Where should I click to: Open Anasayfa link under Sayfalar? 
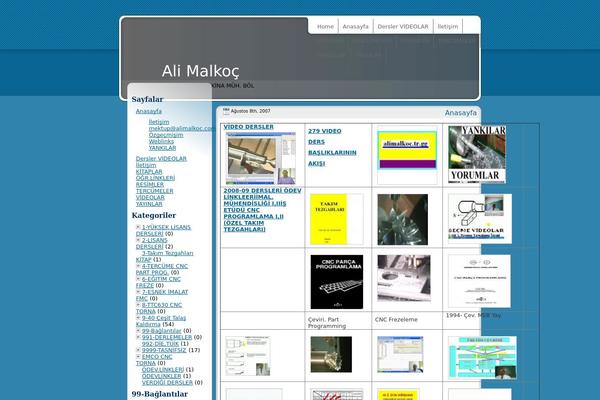click(x=149, y=111)
